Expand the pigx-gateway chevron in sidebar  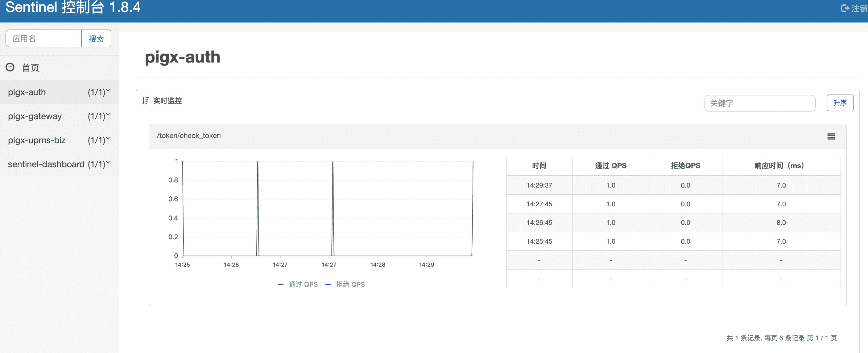108,114
